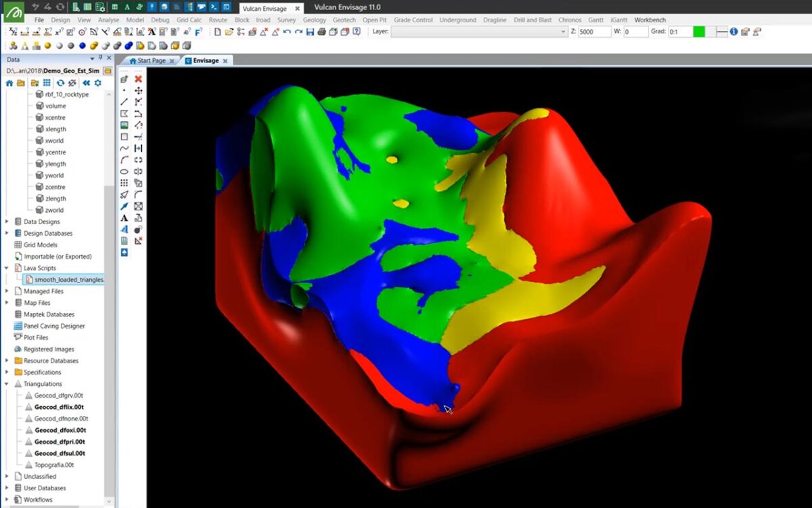Select the image picture tool in the palette
Screen dimensions: 812x508
pos(124,125)
